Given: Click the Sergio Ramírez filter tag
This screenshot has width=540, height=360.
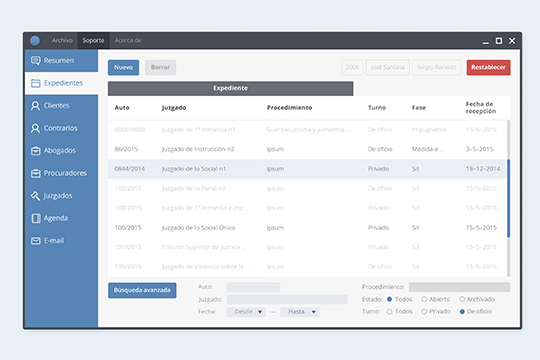Looking at the screenshot, I should tap(436, 67).
